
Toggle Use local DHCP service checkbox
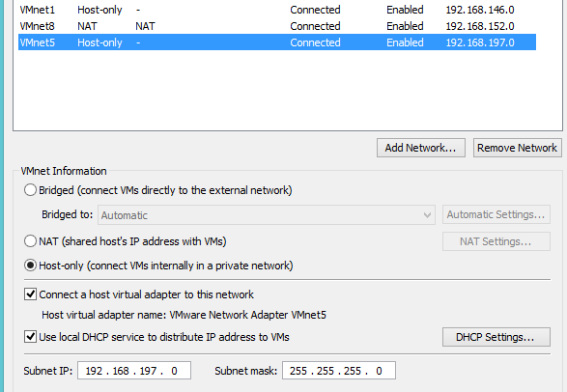30,337
